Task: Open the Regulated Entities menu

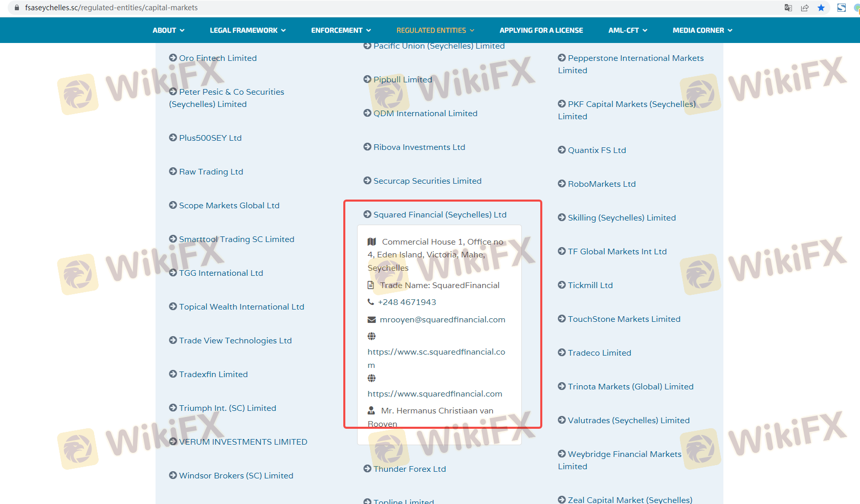Action: pyautogui.click(x=435, y=30)
